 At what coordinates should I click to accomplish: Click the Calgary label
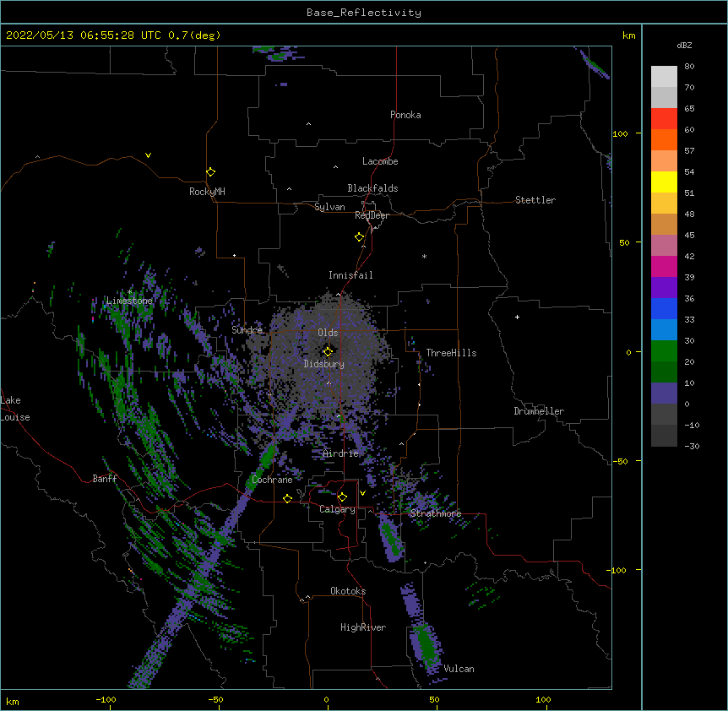tap(337, 509)
